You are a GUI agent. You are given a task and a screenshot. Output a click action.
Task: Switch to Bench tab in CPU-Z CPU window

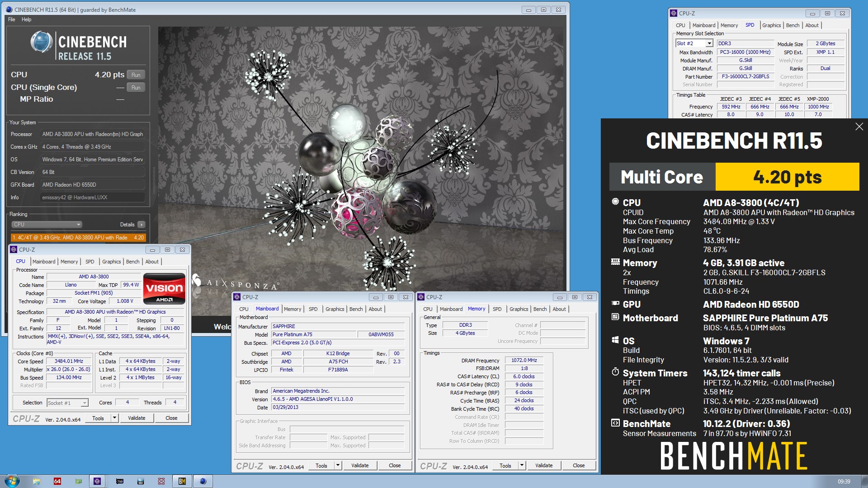(132, 262)
